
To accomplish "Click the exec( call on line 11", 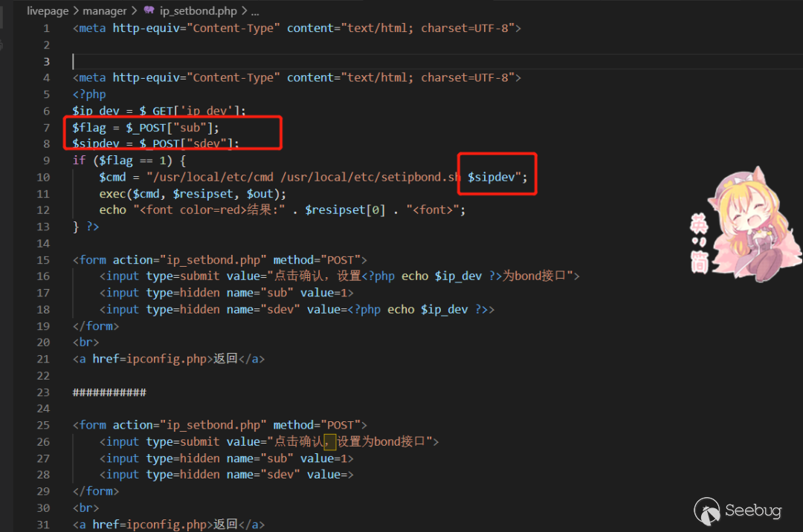I will tap(116, 194).
